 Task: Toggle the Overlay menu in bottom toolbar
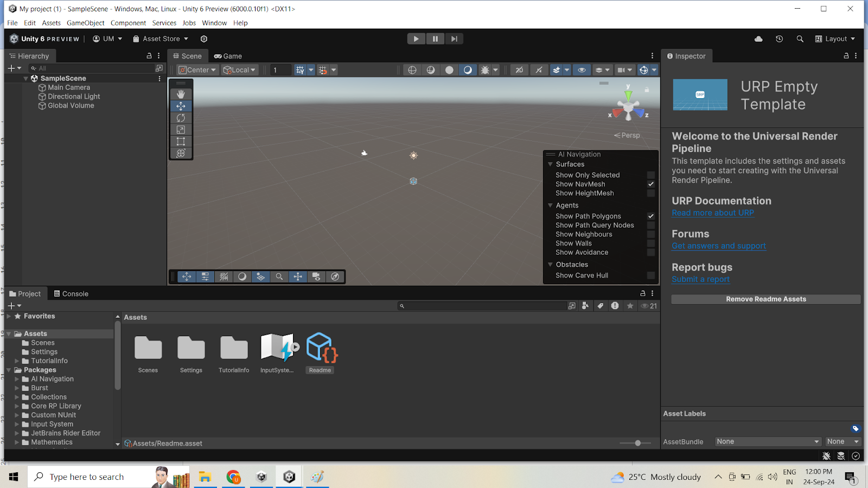click(x=205, y=277)
